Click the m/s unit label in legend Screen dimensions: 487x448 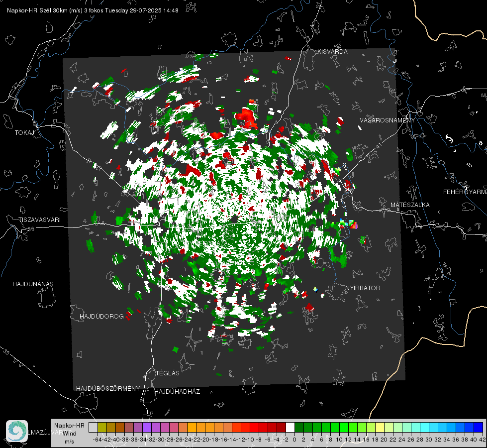coord(69,442)
